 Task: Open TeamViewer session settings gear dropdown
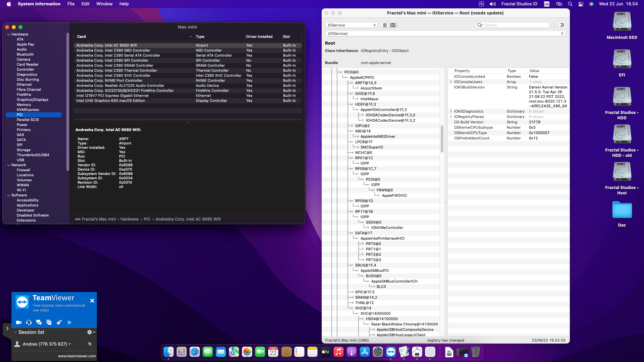coord(91,332)
